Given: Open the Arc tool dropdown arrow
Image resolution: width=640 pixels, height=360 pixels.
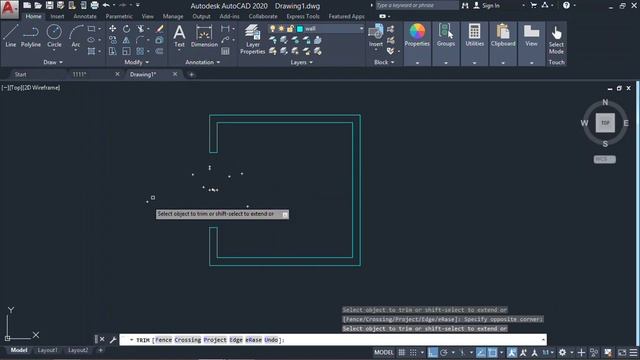Looking at the screenshot, I should (x=76, y=51).
